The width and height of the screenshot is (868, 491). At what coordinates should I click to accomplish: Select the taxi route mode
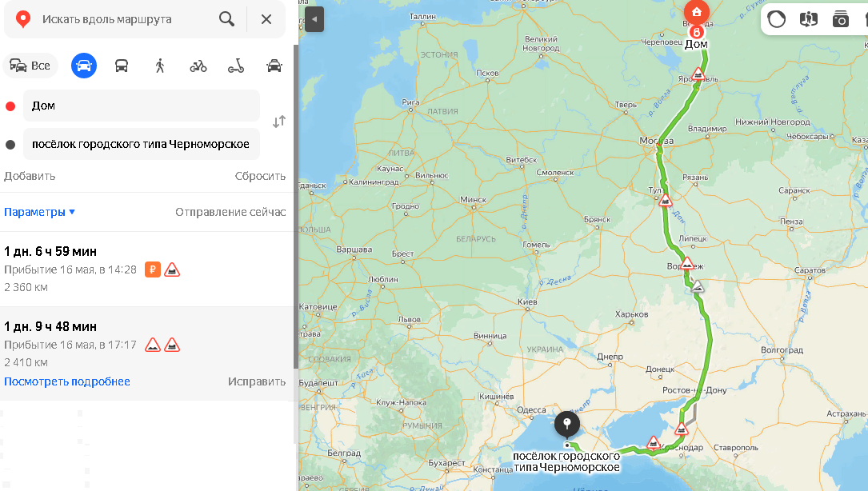click(x=274, y=66)
